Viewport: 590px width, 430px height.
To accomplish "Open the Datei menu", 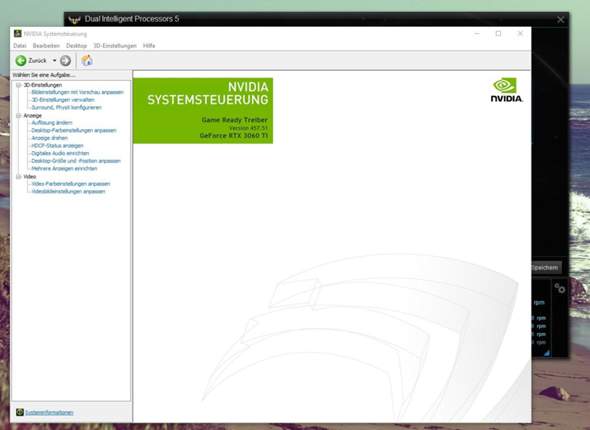I will [x=20, y=46].
